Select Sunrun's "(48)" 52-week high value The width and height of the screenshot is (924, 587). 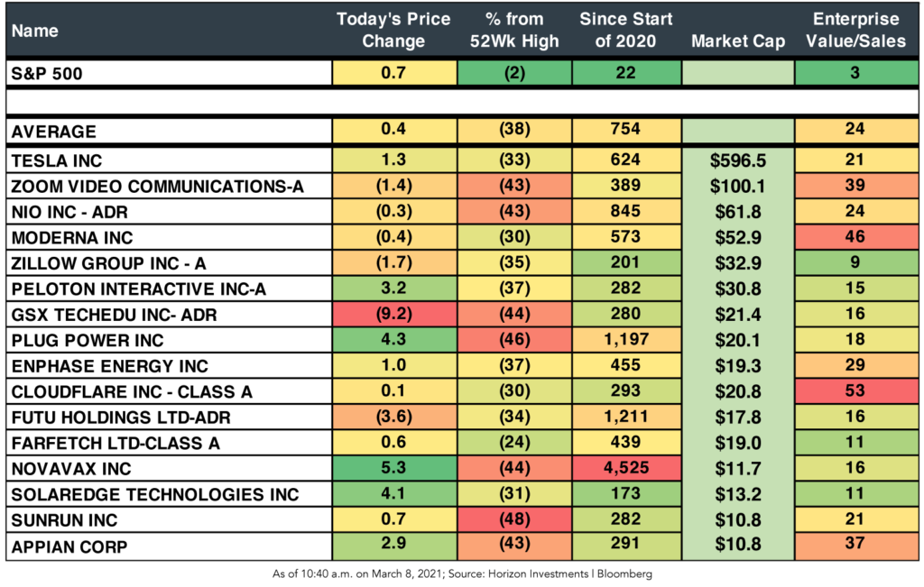pos(514,519)
